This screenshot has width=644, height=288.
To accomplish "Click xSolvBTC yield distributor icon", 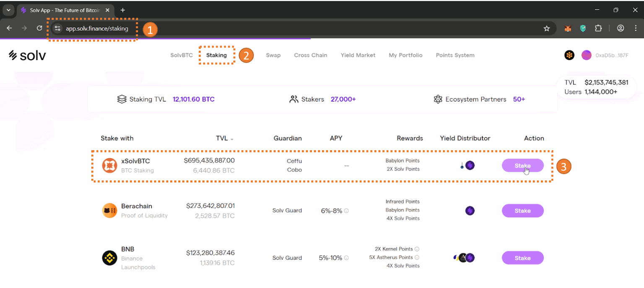I will (x=467, y=165).
